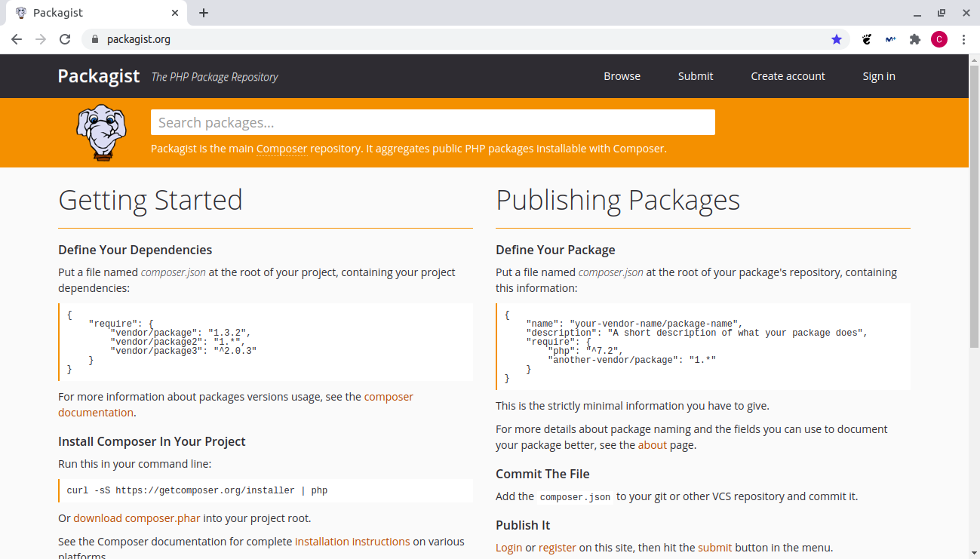Close the Packagist browser tab
The height and width of the screenshot is (559, 980).
pos(175,13)
